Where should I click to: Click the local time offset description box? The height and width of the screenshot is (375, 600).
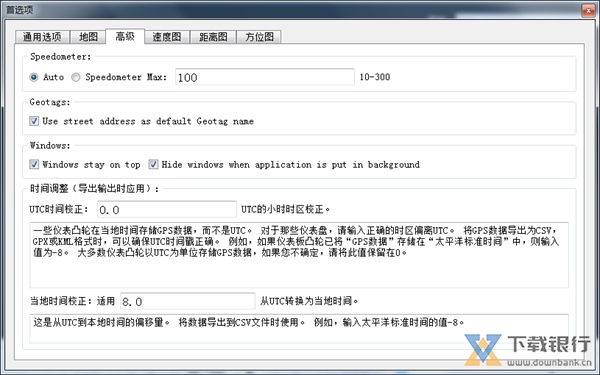[x=299, y=328]
